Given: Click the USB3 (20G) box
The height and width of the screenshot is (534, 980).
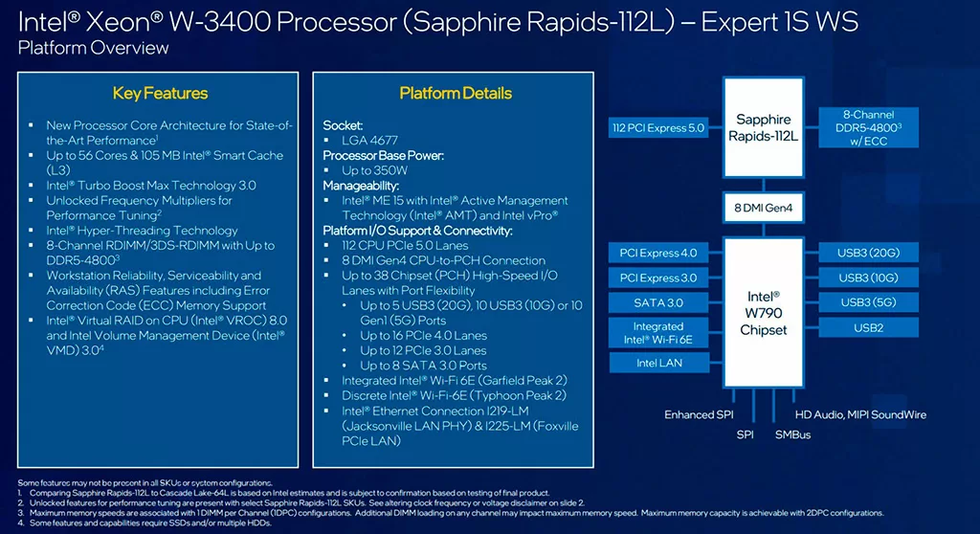Looking at the screenshot, I should (x=868, y=253).
